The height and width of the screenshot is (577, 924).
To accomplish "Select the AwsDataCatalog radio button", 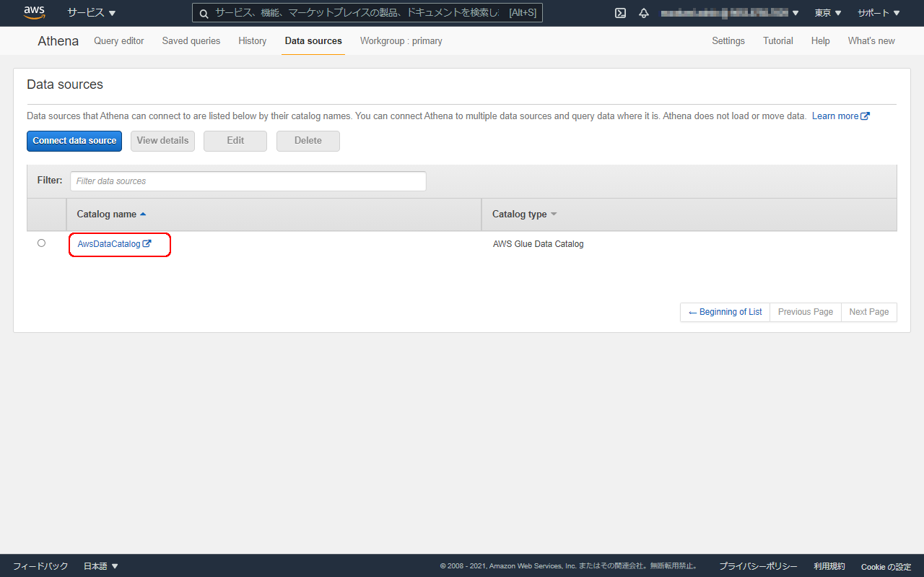I will 41,243.
